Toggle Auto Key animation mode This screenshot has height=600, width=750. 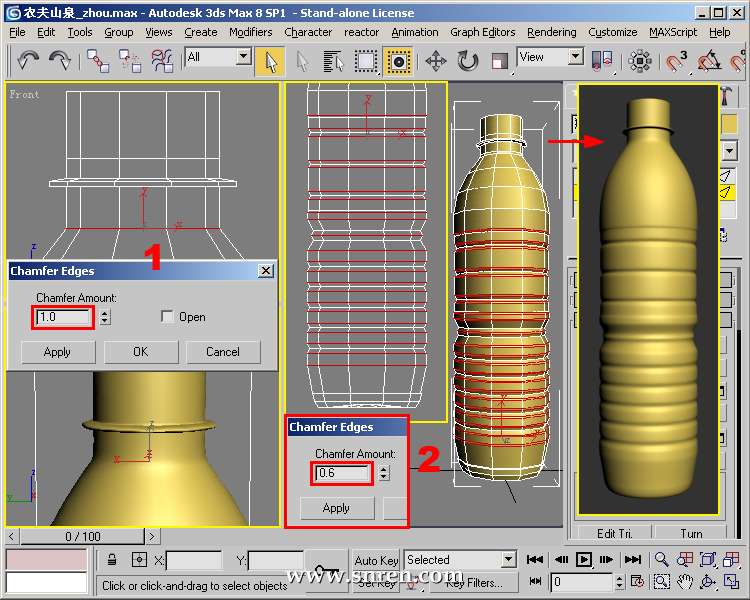[x=376, y=560]
